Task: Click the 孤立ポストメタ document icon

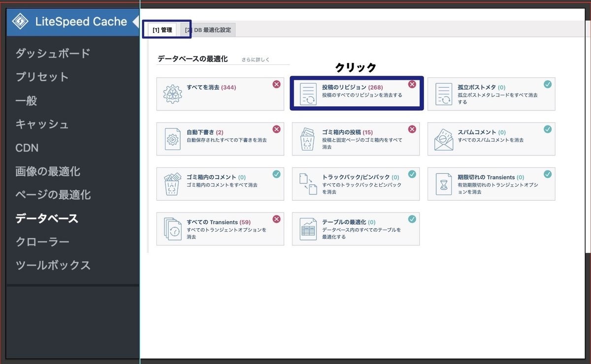Action: [444, 94]
